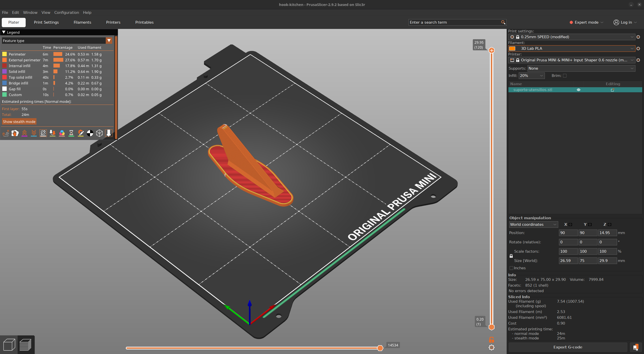Toggle the travel moves icon in the legend
The image size is (644, 354).
coord(6,133)
